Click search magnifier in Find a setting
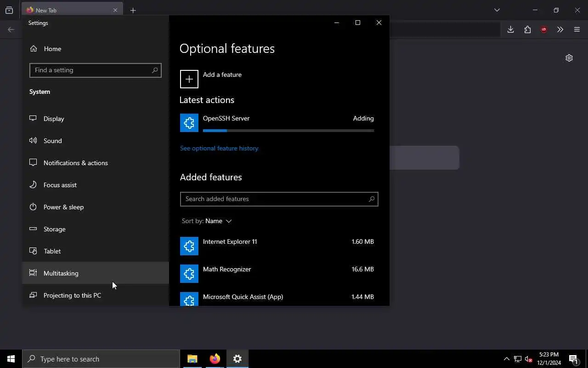588x368 pixels. point(155,70)
